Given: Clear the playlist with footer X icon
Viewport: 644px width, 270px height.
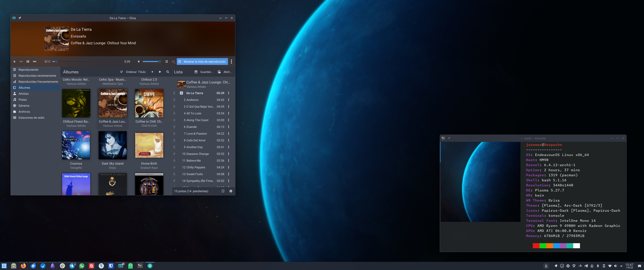Looking at the screenshot, I should pyautogui.click(x=231, y=191).
